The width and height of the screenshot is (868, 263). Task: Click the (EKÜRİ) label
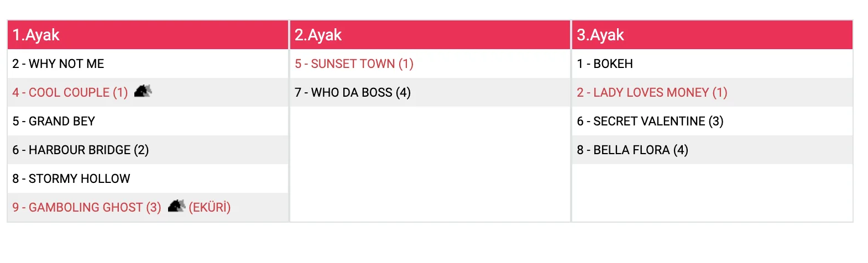coord(210,208)
